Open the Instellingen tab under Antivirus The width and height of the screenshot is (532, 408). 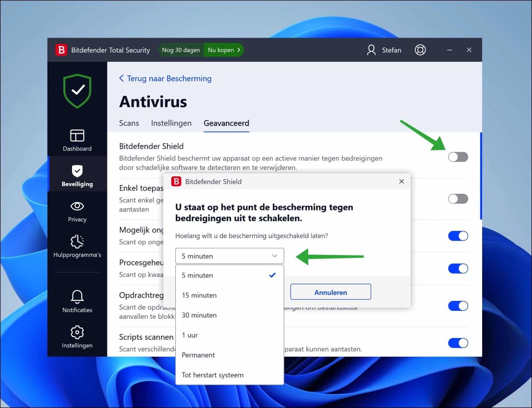(171, 123)
